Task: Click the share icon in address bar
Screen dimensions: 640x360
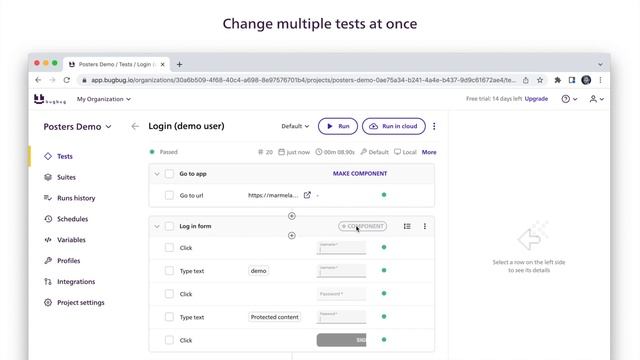Action: 526,80
